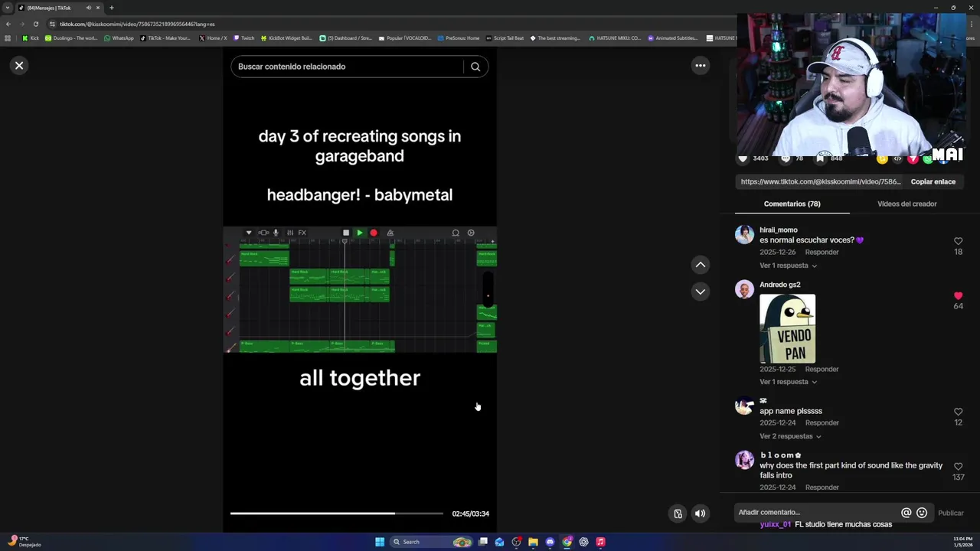
Task: Open the tab search dropdown arrow
Action: coord(8,8)
